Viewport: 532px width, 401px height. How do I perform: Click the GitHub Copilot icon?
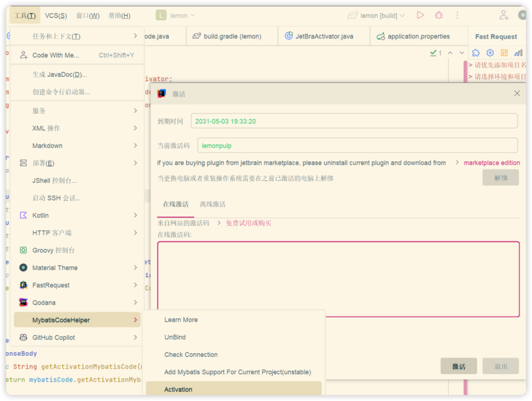[x=23, y=338]
